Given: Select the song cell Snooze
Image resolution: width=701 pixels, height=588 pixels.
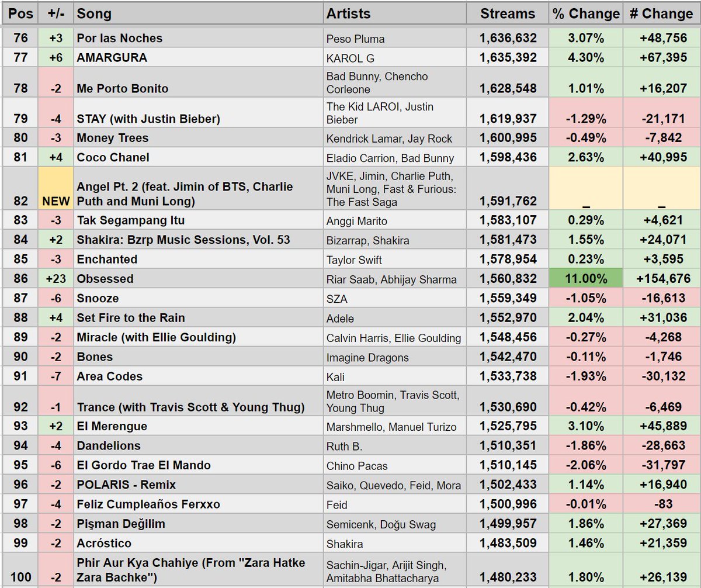Looking at the screenshot, I should tap(199, 298).
